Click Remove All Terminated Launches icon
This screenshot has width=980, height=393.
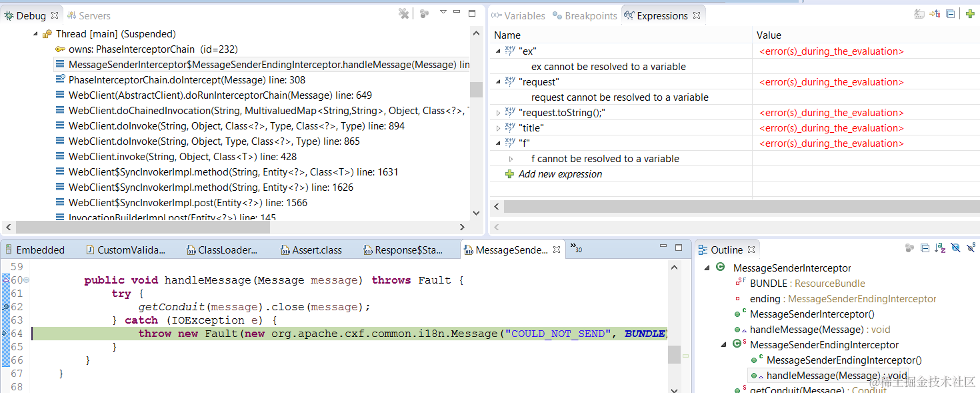403,13
